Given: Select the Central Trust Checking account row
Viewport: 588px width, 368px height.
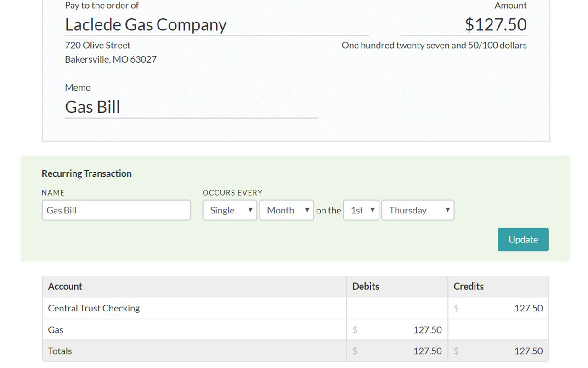Looking at the screenshot, I should (x=295, y=308).
